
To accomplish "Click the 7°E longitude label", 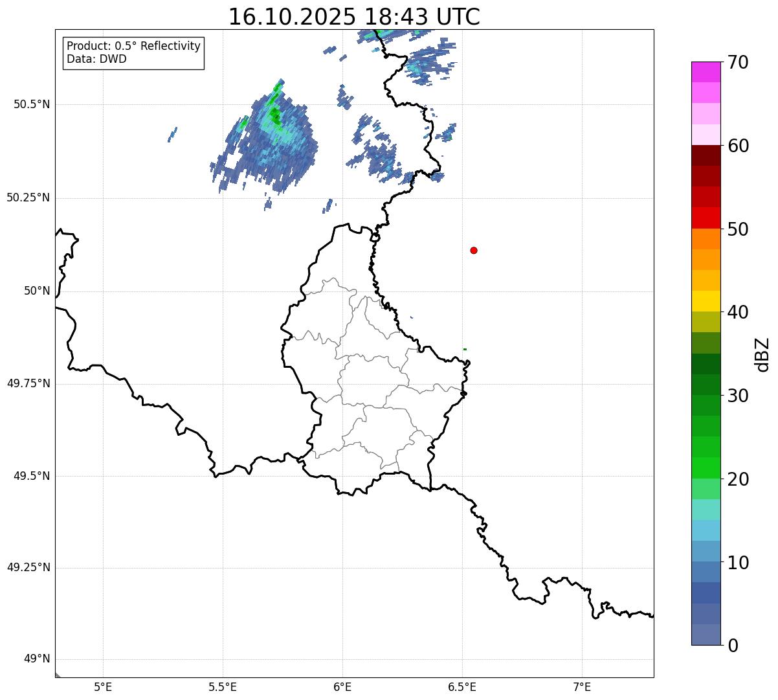I will pyautogui.click(x=583, y=686).
